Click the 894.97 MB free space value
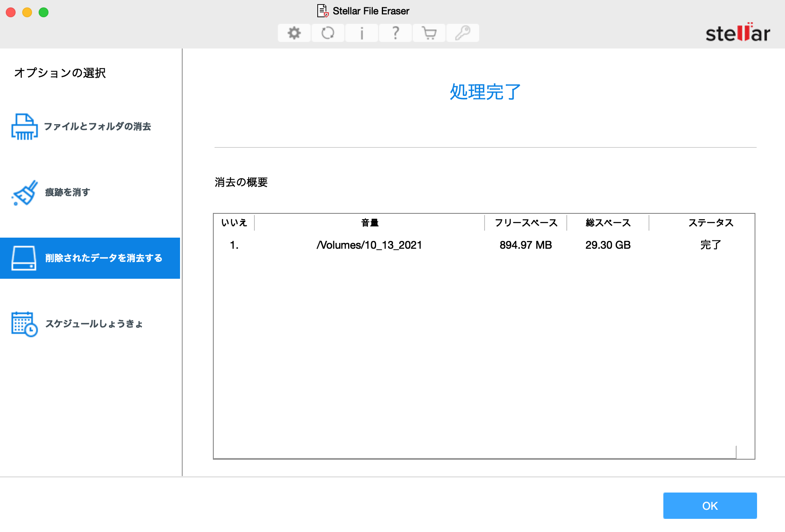The image size is (785, 532). coord(526,245)
